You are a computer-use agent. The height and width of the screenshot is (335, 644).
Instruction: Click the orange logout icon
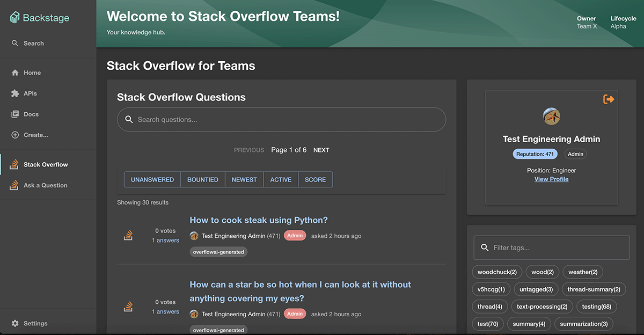[609, 99]
